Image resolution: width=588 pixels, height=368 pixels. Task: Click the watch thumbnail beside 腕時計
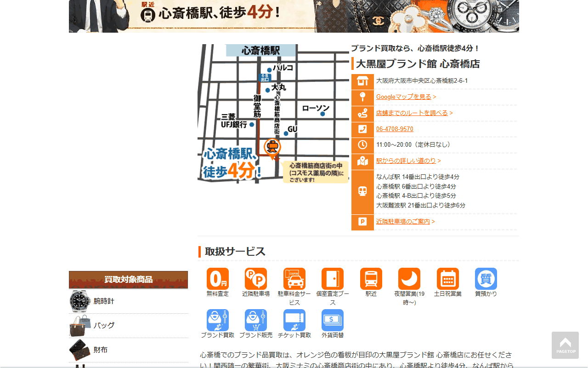[x=80, y=301]
